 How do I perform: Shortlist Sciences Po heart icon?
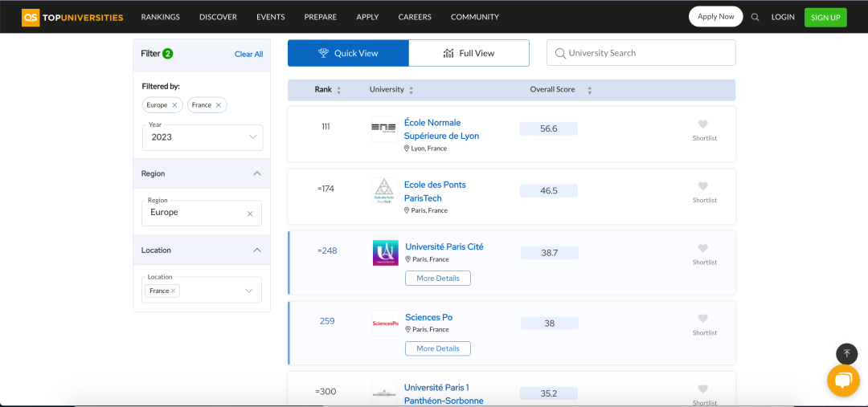(x=703, y=319)
